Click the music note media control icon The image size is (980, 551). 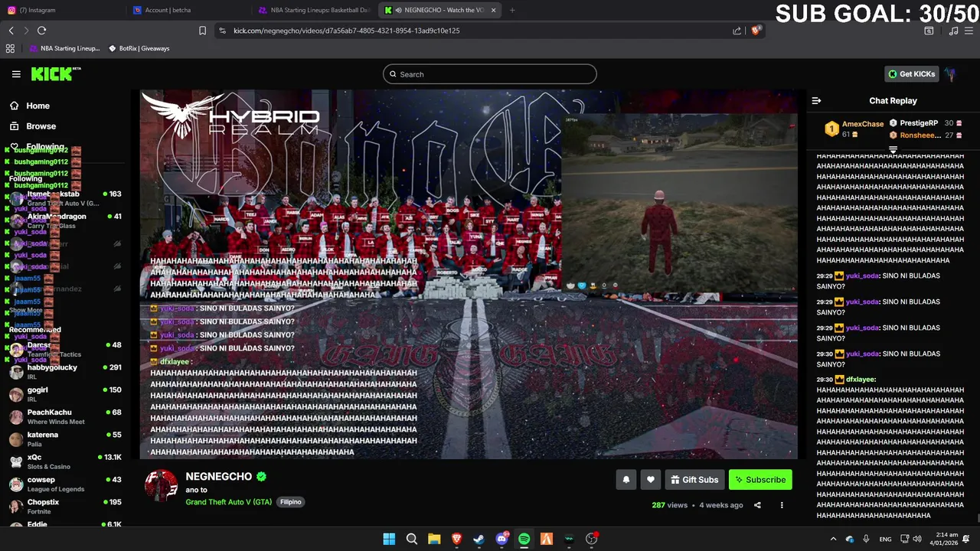pyautogui.click(x=953, y=31)
